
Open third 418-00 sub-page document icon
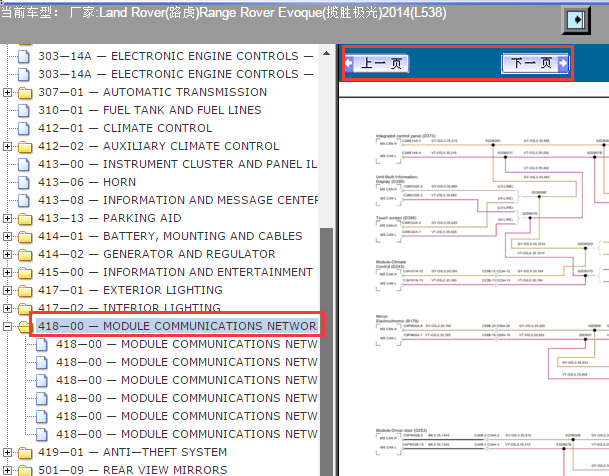42,380
